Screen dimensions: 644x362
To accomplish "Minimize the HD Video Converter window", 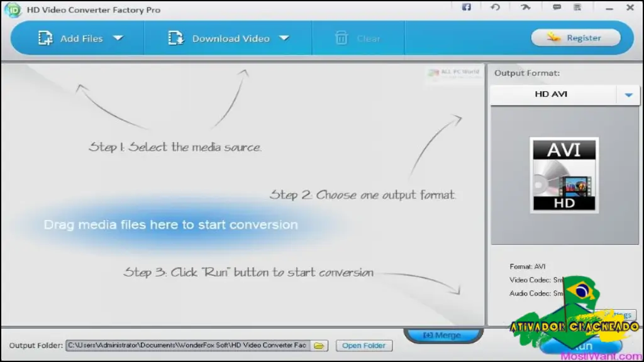I will (609, 8).
